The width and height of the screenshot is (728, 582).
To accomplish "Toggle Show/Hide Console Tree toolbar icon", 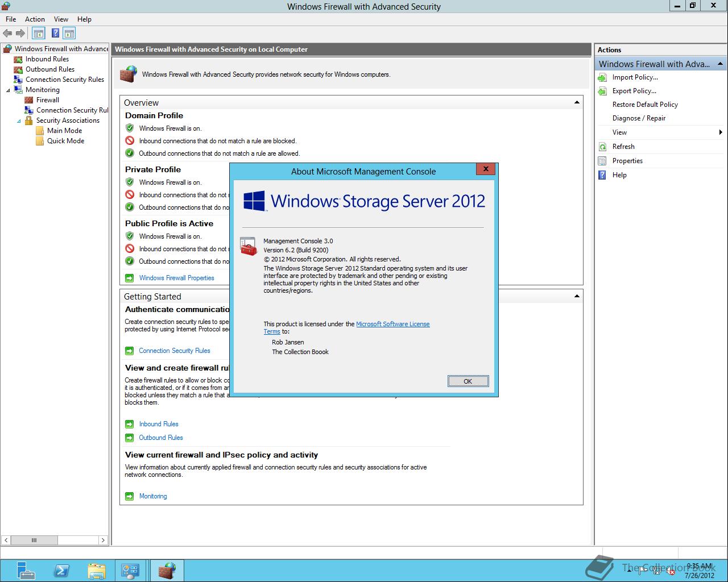I will click(38, 34).
